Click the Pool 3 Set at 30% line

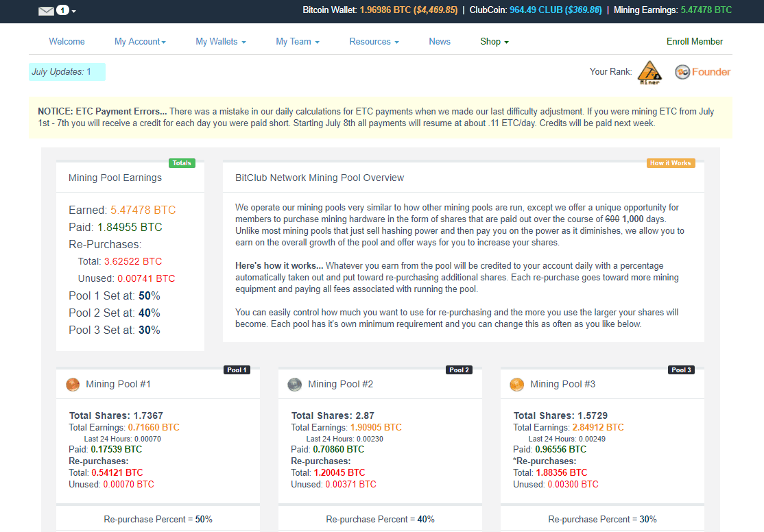tap(115, 330)
